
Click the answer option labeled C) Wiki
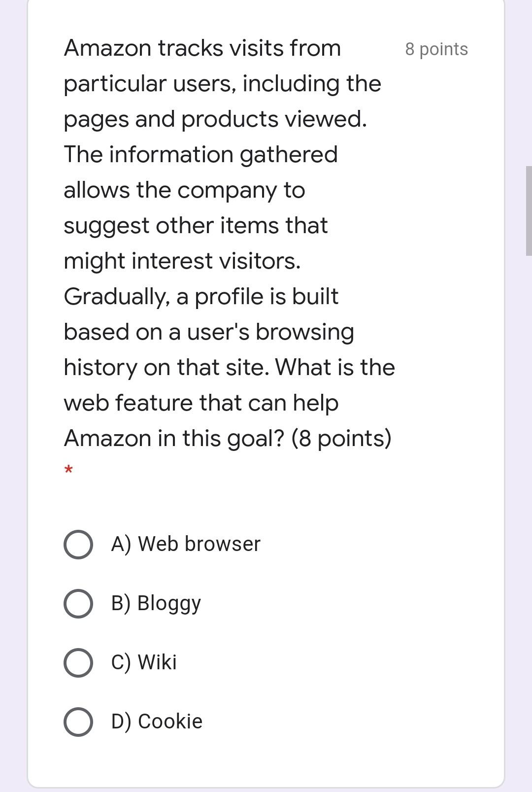pyautogui.click(x=143, y=662)
